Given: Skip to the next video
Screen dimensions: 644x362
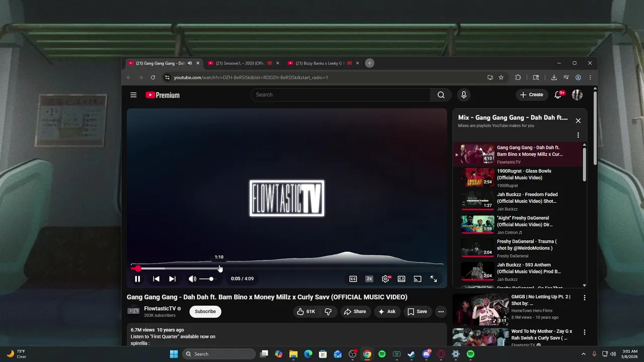Looking at the screenshot, I should tap(172, 279).
